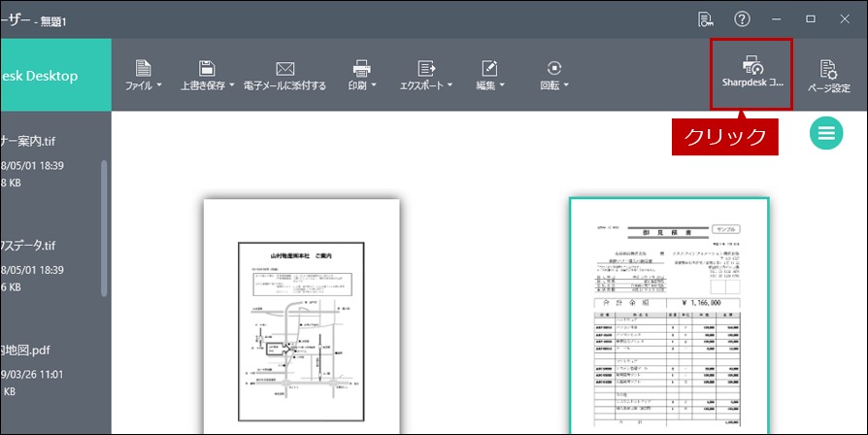Image resolution: width=868 pixels, height=435 pixels.
Task: Click 電子メールに添付する envelope icon
Action: click(x=285, y=69)
